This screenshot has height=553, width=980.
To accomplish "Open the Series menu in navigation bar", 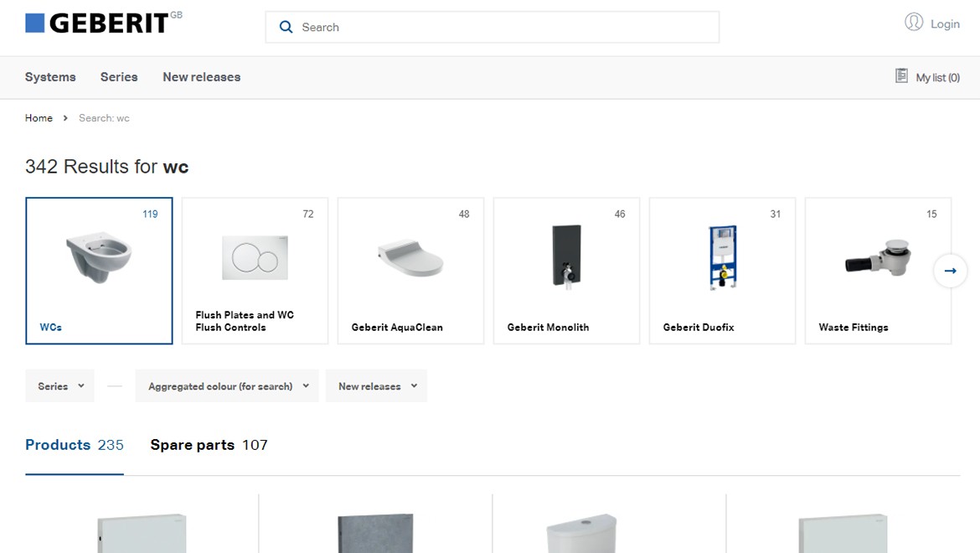I will [x=119, y=77].
